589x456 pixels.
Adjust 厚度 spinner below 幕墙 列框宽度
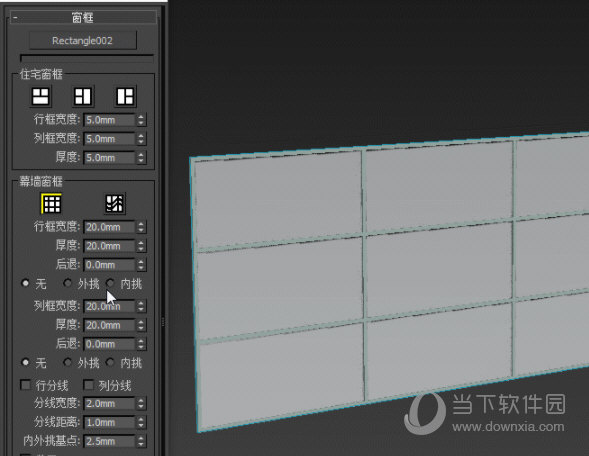point(141,325)
